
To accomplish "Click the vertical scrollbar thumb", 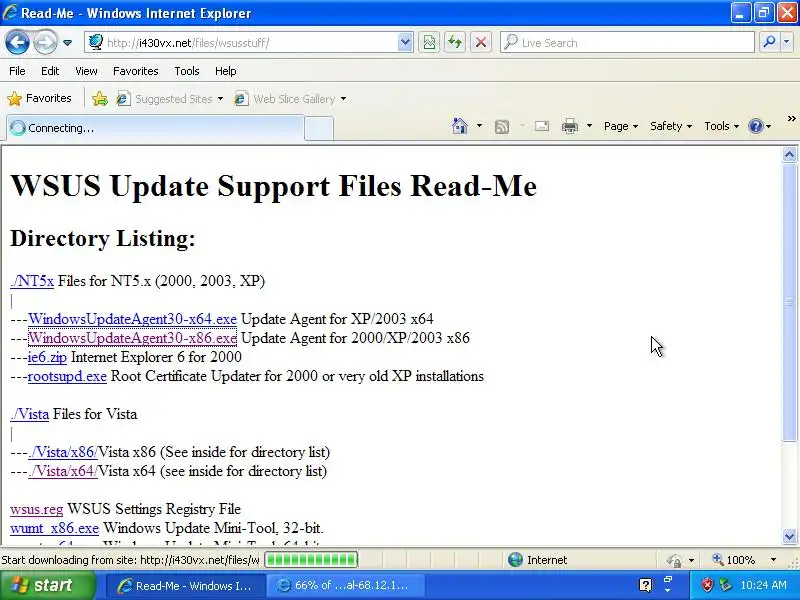I will [789, 303].
